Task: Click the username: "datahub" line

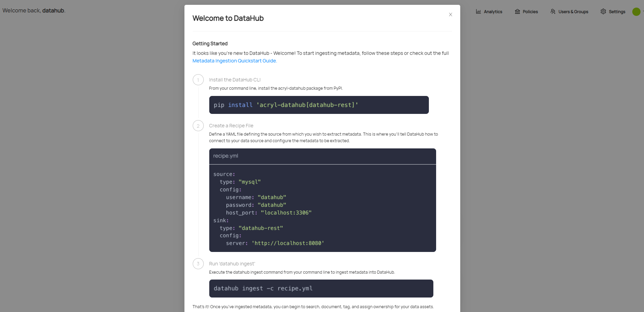Action: pos(256,197)
